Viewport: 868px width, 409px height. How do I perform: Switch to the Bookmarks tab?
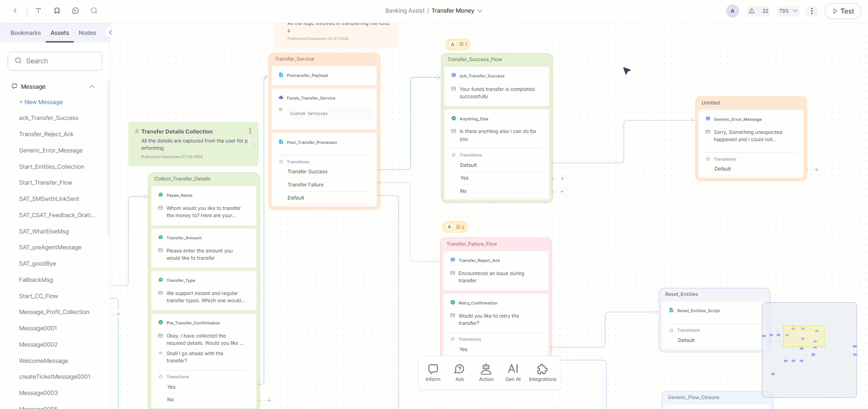coord(26,33)
